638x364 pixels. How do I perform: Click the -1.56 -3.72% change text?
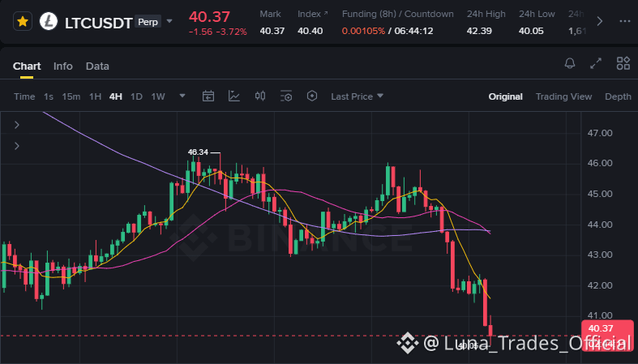tap(218, 32)
